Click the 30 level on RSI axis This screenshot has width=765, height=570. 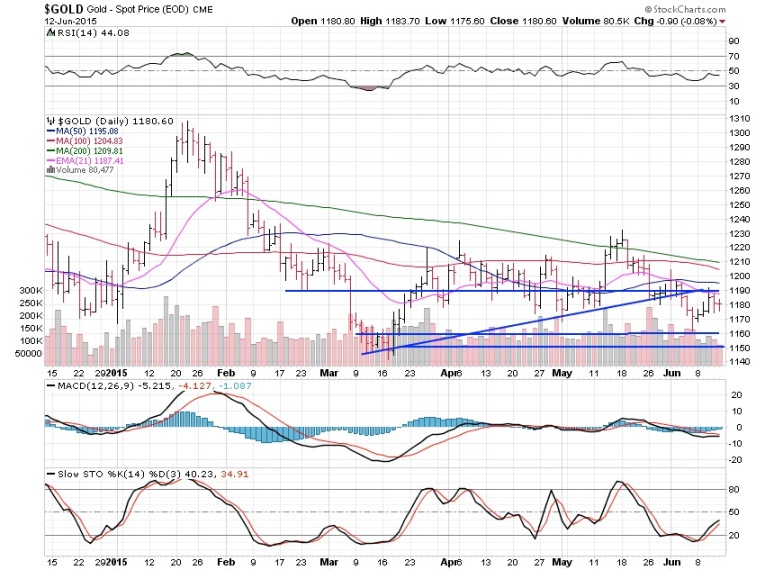734,86
